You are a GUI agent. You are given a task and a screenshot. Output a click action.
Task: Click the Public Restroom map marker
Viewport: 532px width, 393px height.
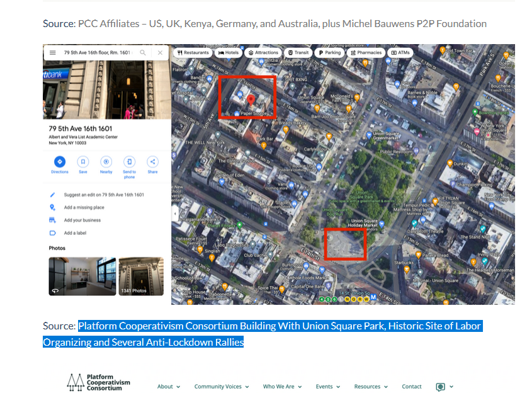pyautogui.click(x=416, y=151)
